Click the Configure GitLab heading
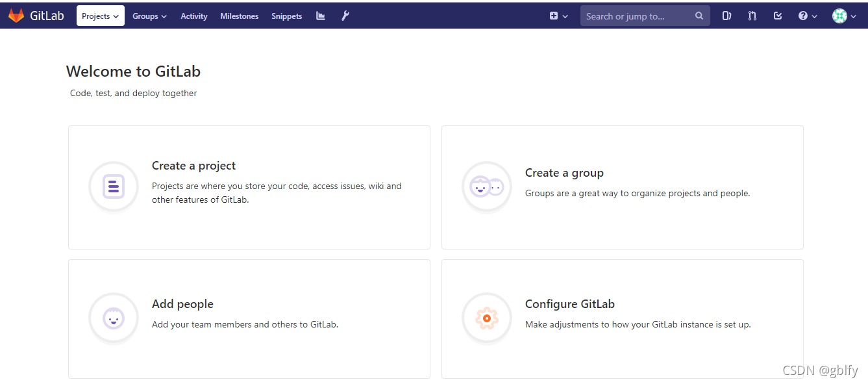868x384 pixels. [x=570, y=304]
